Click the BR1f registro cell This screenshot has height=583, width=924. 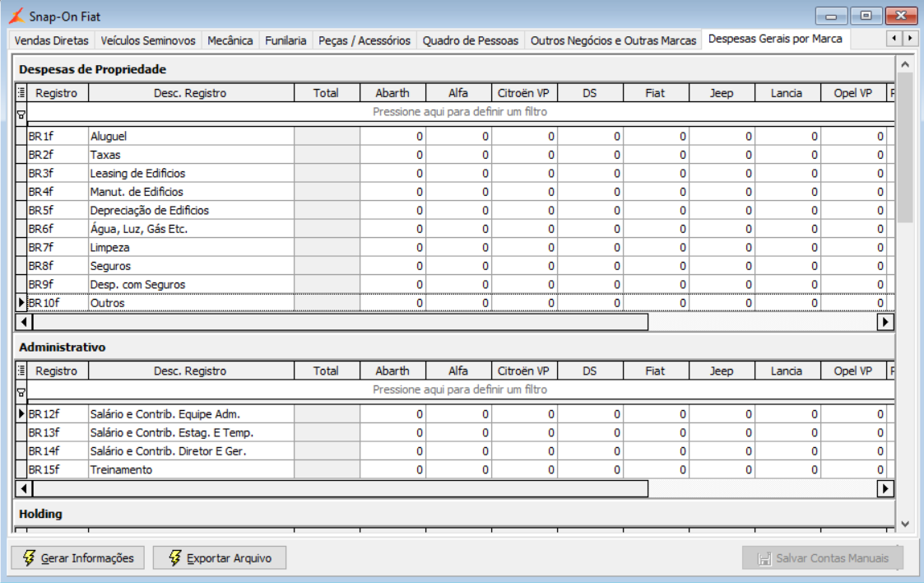click(x=58, y=136)
